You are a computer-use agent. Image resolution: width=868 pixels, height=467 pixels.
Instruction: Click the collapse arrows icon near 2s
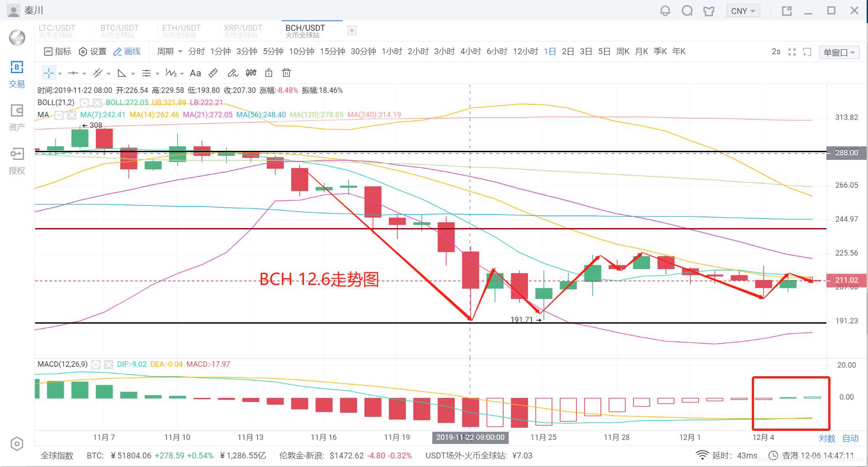(x=792, y=52)
